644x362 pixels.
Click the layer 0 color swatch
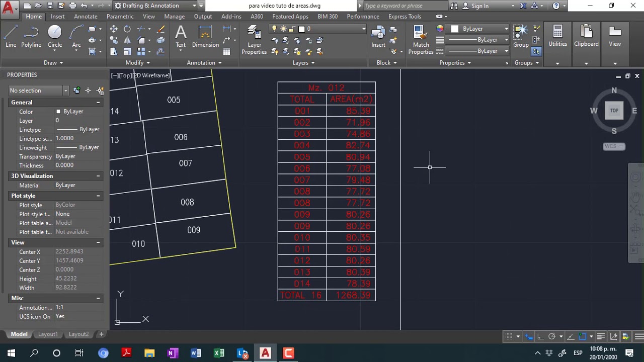point(301,29)
